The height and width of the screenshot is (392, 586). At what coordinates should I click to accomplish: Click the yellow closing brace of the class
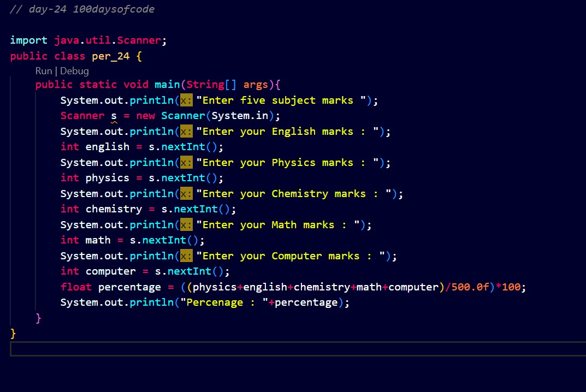pyautogui.click(x=13, y=334)
